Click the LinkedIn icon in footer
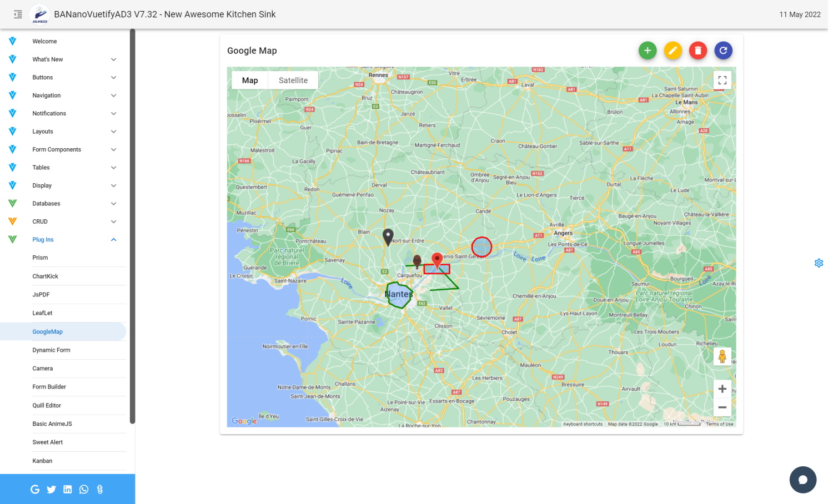Viewport: 833px width, 504px height. pos(67,489)
